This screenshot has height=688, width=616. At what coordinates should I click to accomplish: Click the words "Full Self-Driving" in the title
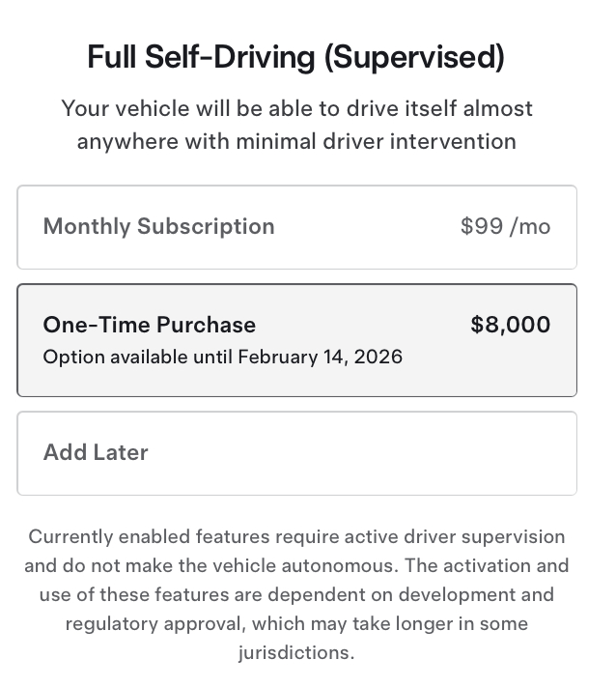[x=201, y=58]
